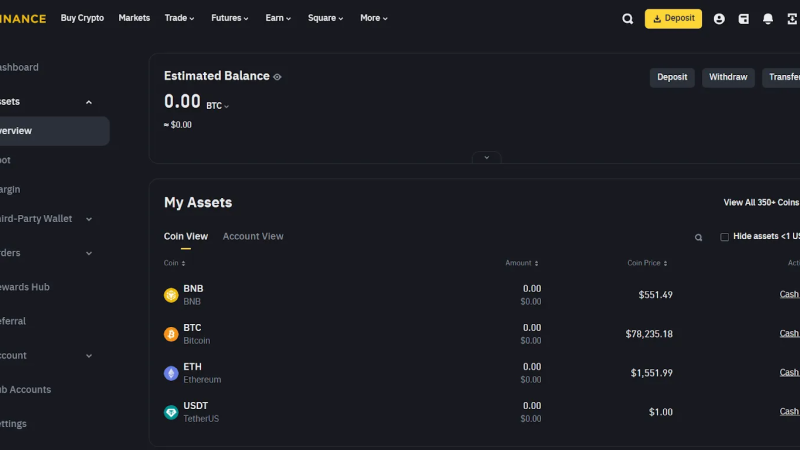Viewport: 800px width, 450px height.
Task: Open Spot in the sidebar
Action: (5, 160)
